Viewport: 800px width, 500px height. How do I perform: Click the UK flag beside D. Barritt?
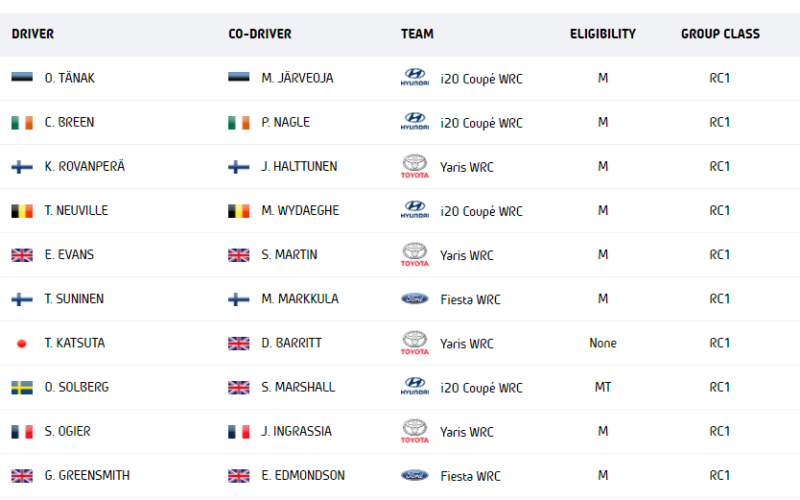[x=239, y=343]
